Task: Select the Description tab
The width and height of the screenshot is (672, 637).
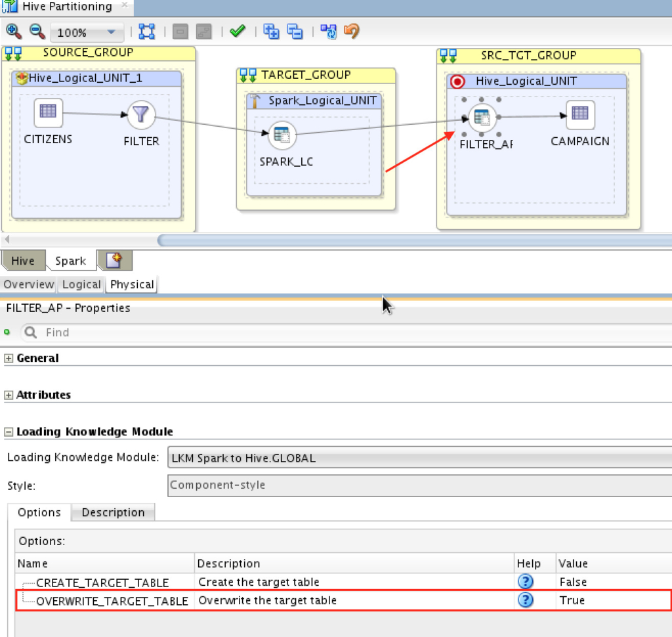Action: coord(113,512)
